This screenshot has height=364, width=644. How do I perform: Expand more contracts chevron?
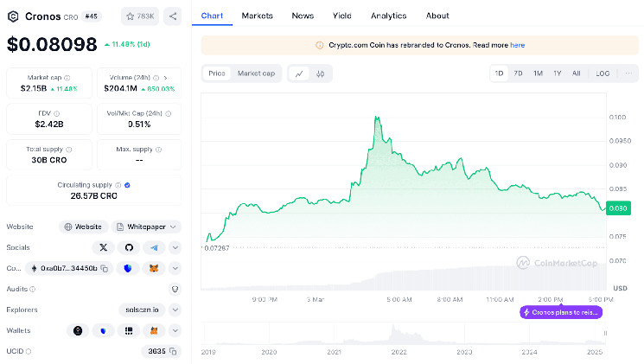(x=175, y=269)
